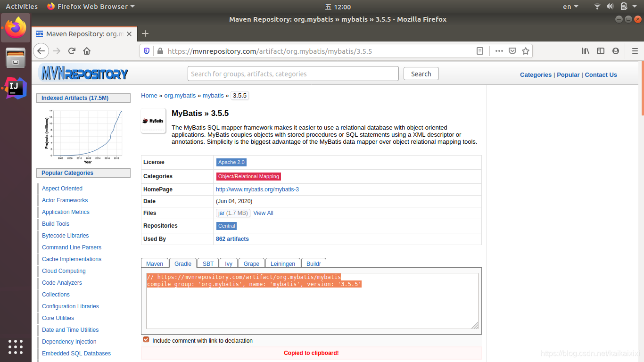644x362 pixels.
Task: Open the Activities overview
Action: click(22, 7)
